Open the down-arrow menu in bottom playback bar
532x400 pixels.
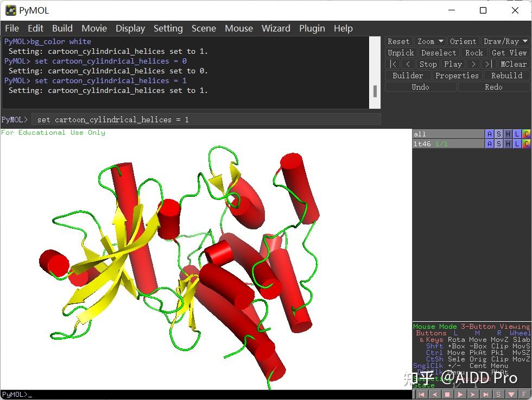pyautogui.click(x=511, y=395)
